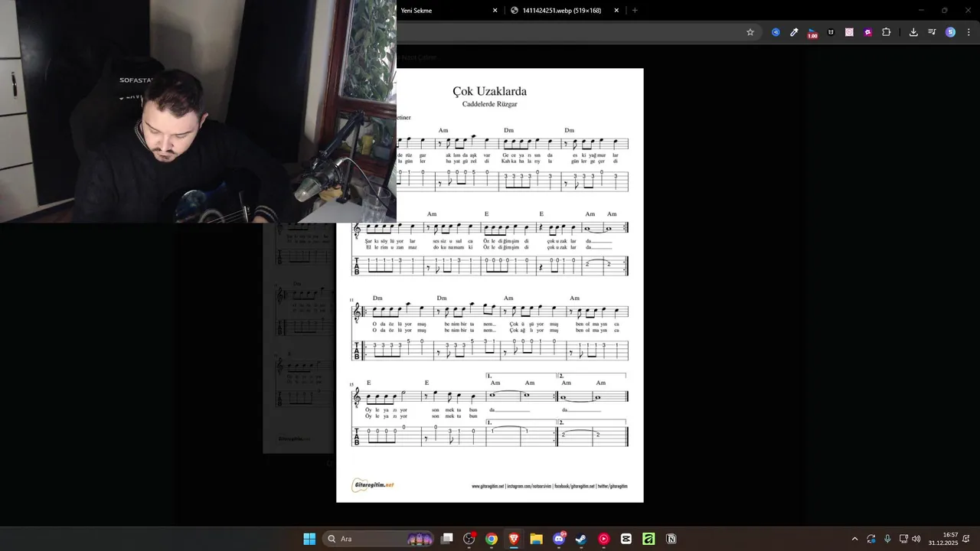The width and height of the screenshot is (980, 551).
Task: Open the clock showing 16:57
Action: 943,539
